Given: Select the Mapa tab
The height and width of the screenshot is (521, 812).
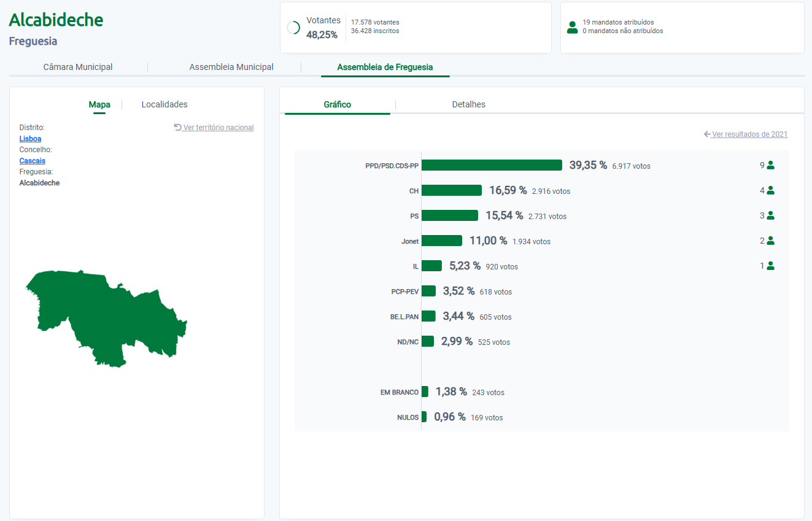Looking at the screenshot, I should [x=99, y=104].
